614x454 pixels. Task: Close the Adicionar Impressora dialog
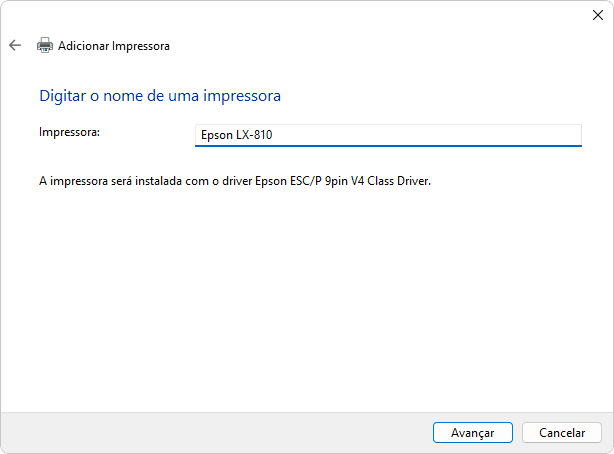tap(598, 15)
